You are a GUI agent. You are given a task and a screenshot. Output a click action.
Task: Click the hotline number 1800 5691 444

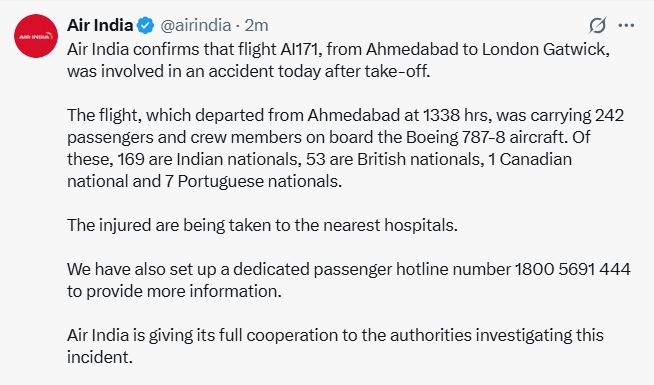[573, 269]
